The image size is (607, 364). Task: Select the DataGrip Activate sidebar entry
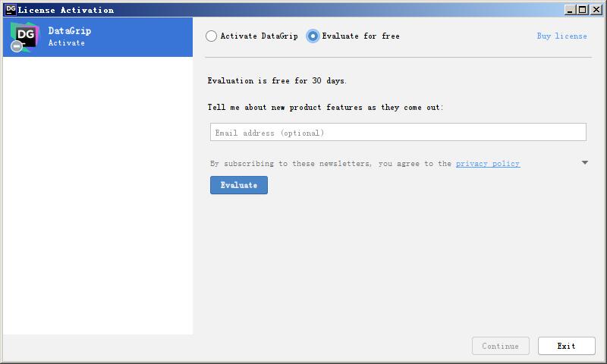pos(98,37)
